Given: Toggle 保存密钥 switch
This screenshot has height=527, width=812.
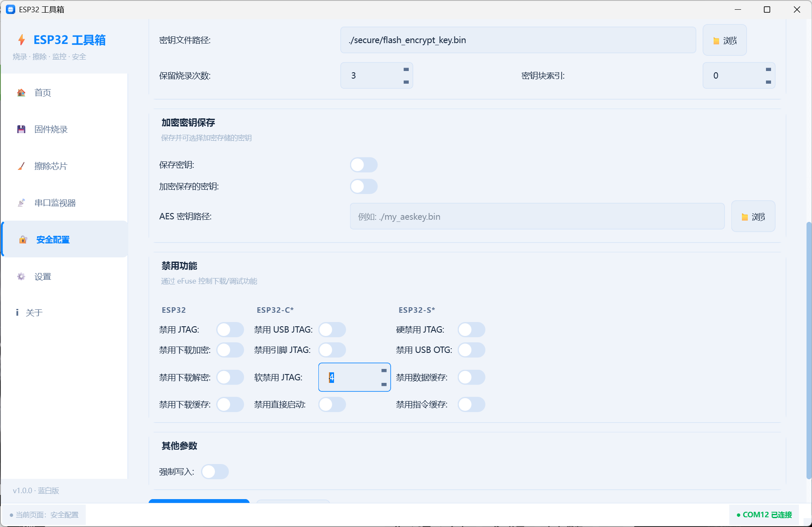Looking at the screenshot, I should click(x=364, y=165).
